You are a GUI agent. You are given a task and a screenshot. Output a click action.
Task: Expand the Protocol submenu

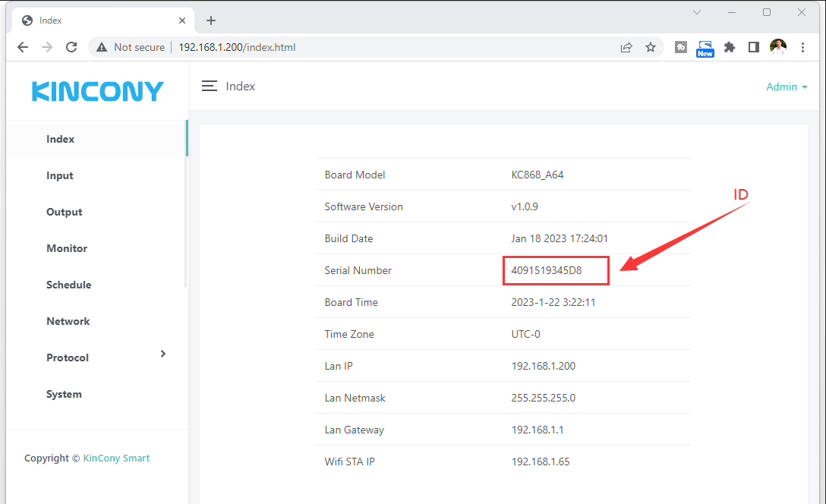162,354
